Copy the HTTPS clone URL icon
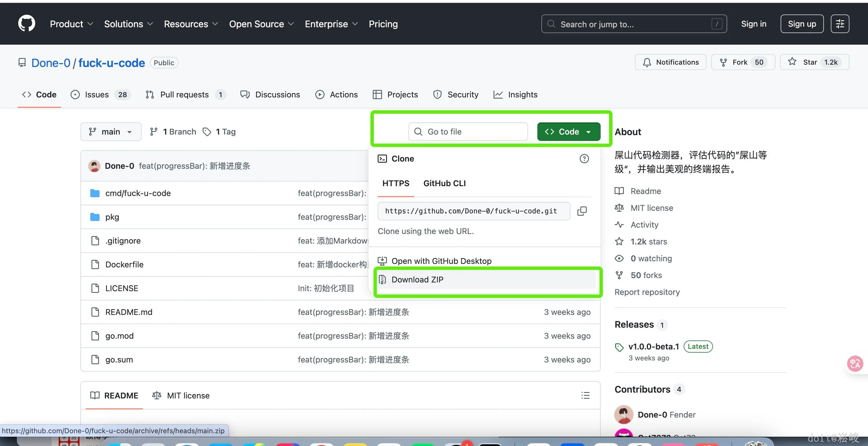 point(582,211)
